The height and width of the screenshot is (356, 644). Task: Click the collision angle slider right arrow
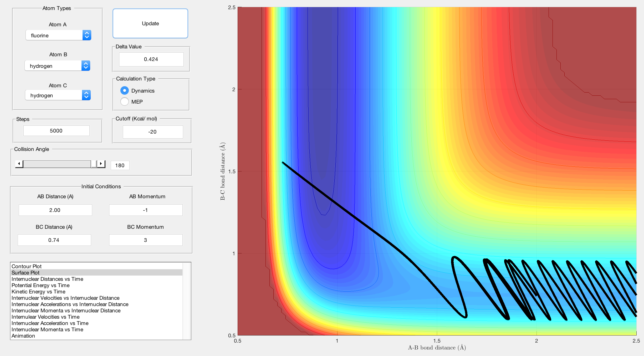point(101,164)
